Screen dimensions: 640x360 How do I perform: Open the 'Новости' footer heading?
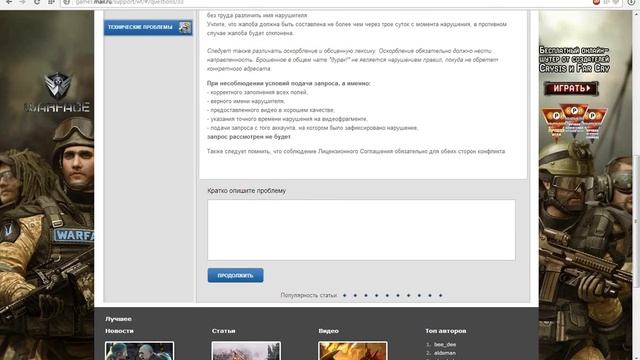point(119,331)
